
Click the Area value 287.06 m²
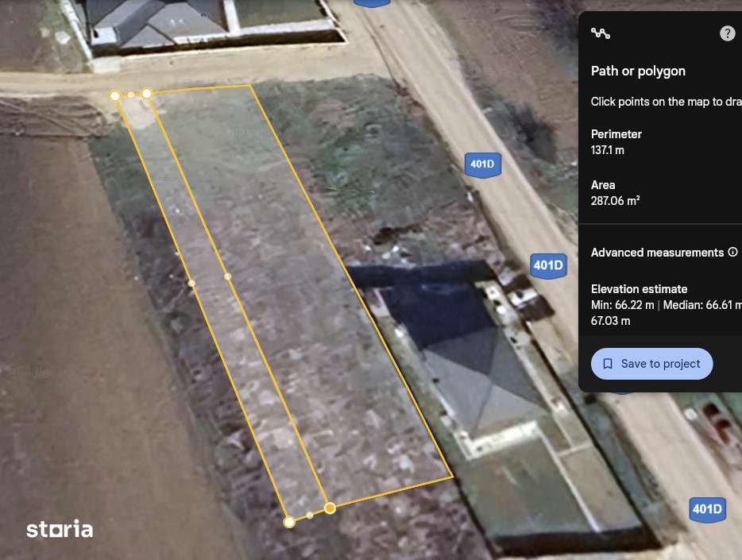(615, 200)
